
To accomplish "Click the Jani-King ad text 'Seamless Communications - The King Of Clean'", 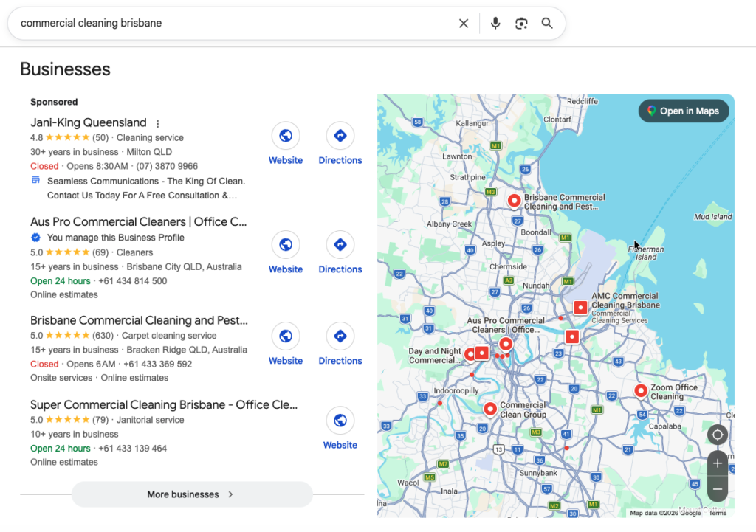I will click(146, 182).
